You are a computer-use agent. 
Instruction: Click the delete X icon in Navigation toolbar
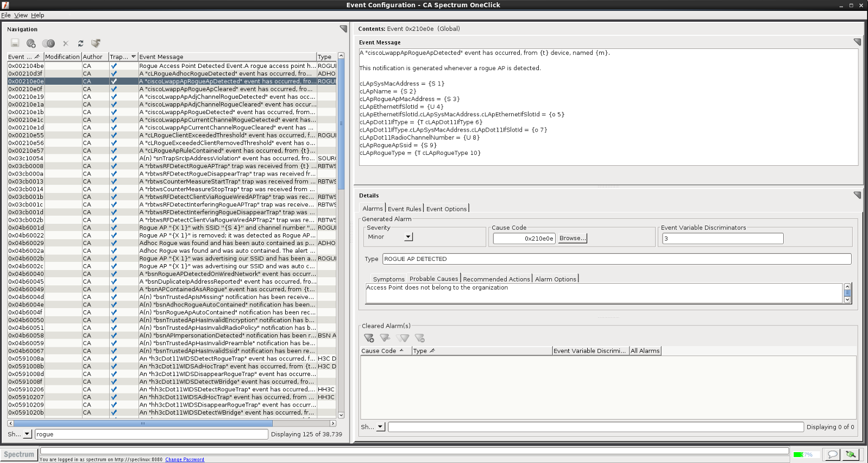tap(66, 43)
